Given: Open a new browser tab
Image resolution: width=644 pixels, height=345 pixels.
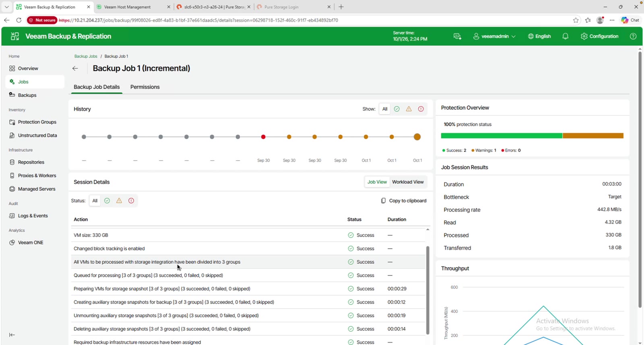Looking at the screenshot, I should 341,7.
